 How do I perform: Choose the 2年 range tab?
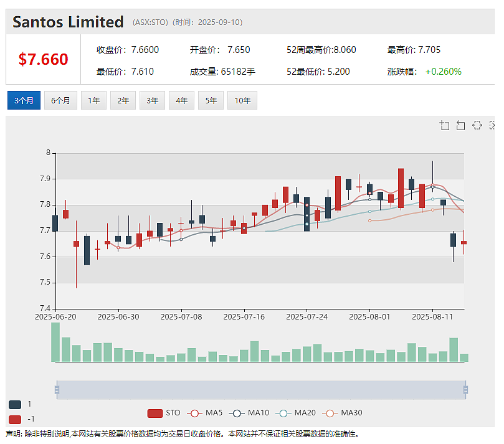123,100
